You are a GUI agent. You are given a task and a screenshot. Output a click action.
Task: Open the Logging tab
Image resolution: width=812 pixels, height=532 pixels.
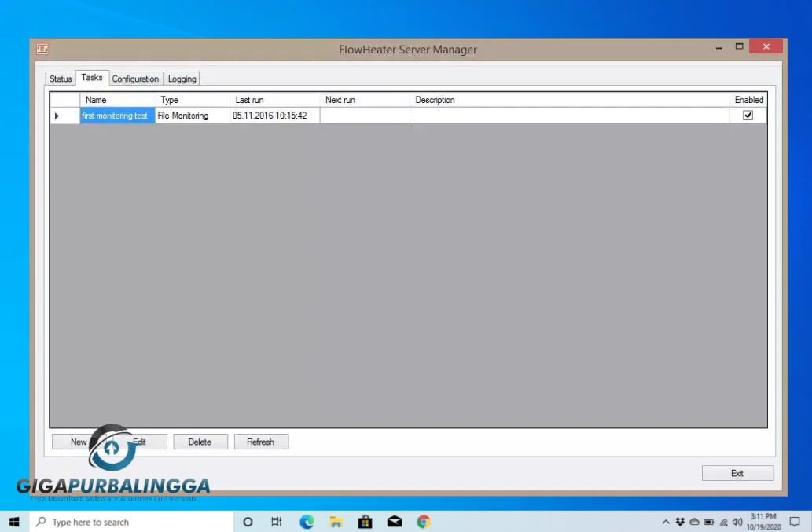click(x=182, y=79)
